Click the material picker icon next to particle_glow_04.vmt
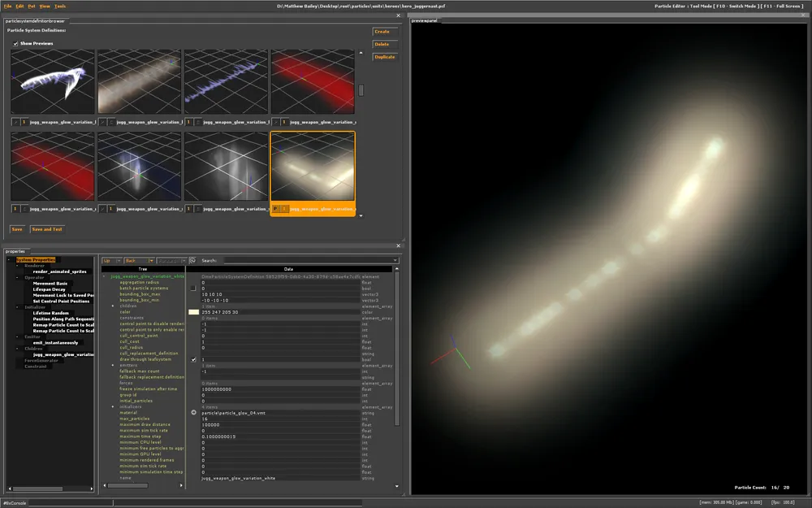 click(x=193, y=413)
